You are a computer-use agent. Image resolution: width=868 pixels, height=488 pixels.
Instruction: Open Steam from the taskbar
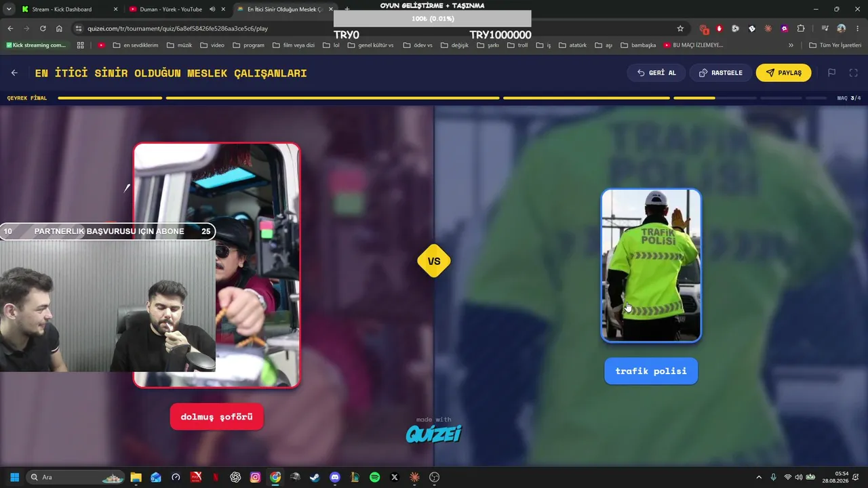[x=315, y=477]
